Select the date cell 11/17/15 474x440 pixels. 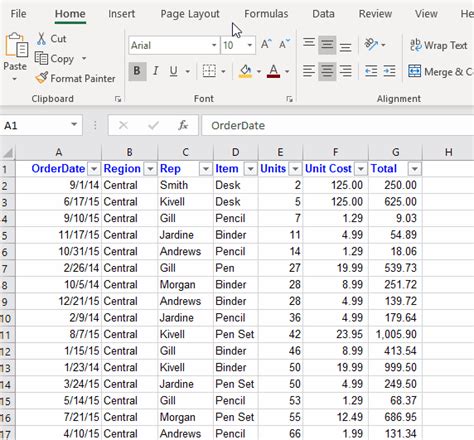(x=58, y=235)
